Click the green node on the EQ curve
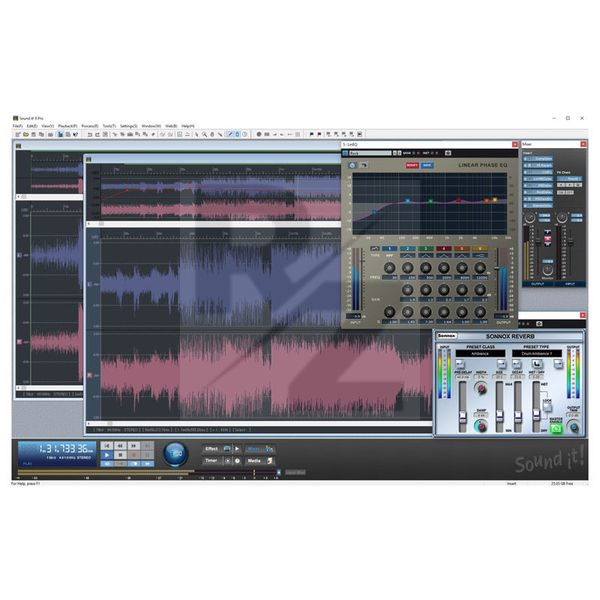The image size is (600, 600). tap(430, 201)
